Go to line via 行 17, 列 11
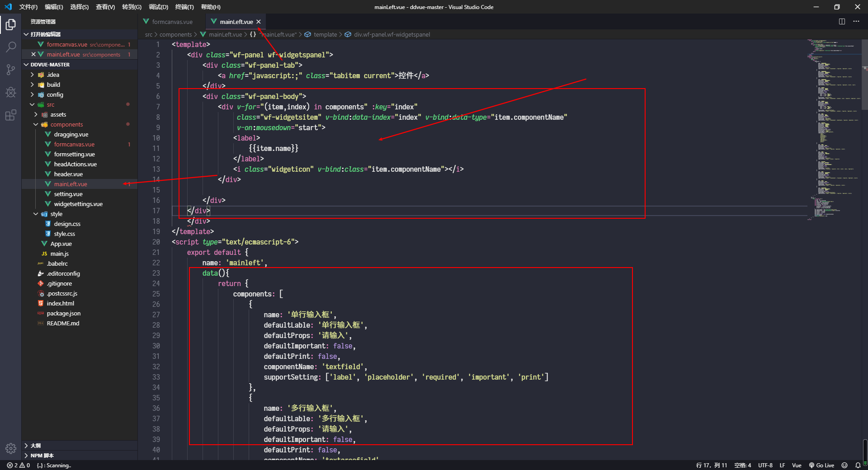The image size is (868, 470). tap(712, 465)
